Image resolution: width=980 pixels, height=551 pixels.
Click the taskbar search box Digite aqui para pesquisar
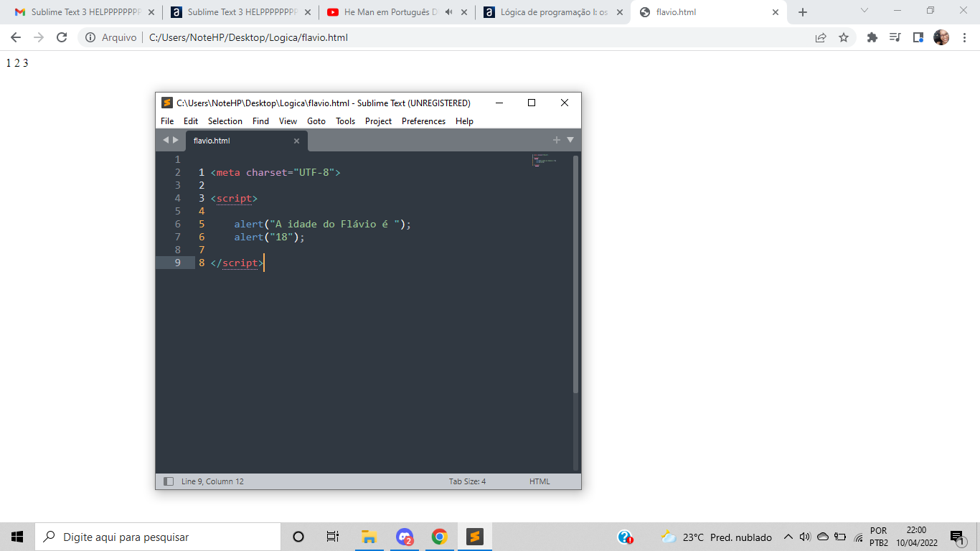(158, 537)
